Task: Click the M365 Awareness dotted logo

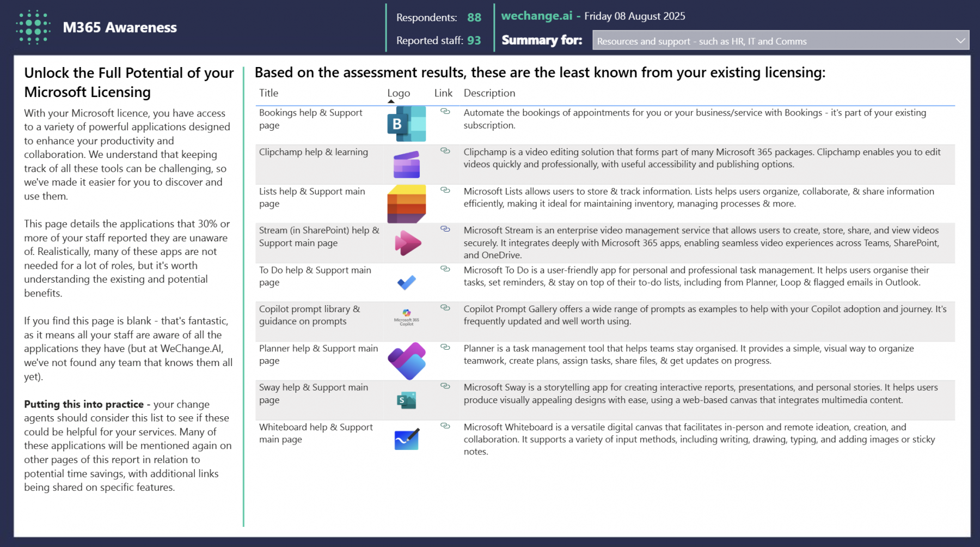Action: pyautogui.click(x=33, y=27)
